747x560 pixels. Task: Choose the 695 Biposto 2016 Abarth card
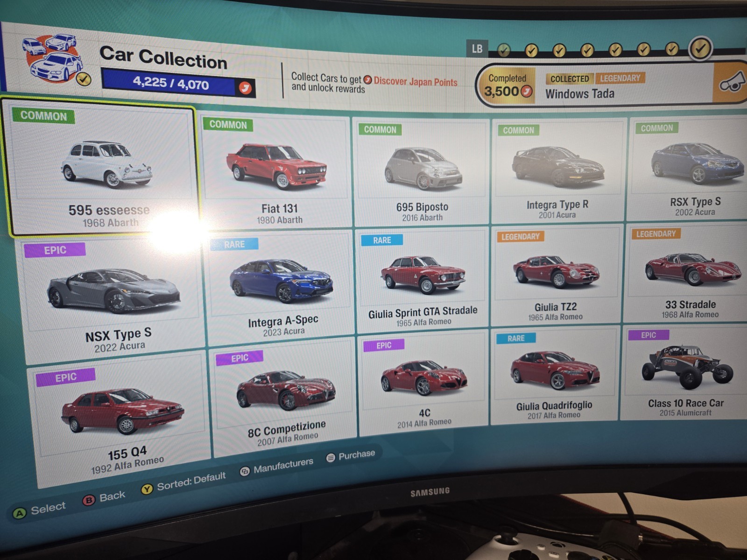422,171
